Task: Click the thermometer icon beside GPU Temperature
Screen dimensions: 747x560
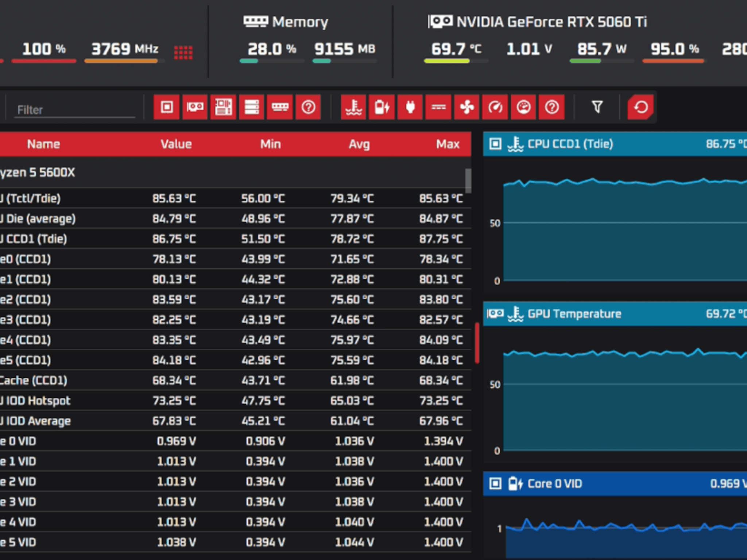Action: (x=515, y=314)
